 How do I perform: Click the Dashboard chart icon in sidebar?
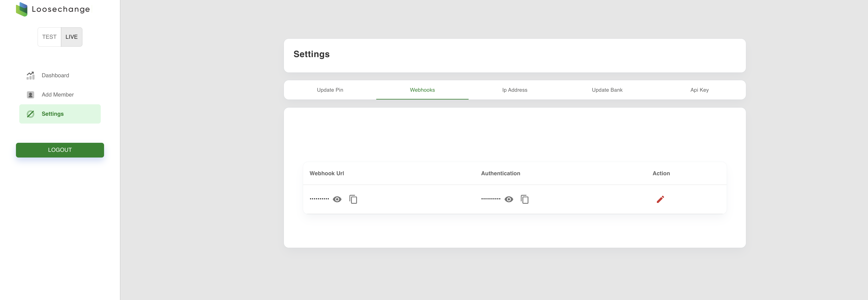30,75
